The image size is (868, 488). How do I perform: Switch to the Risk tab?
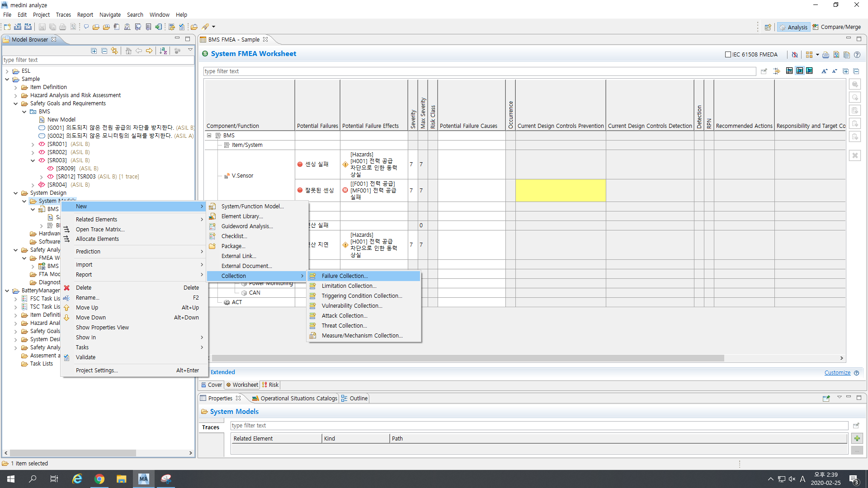pyautogui.click(x=271, y=385)
